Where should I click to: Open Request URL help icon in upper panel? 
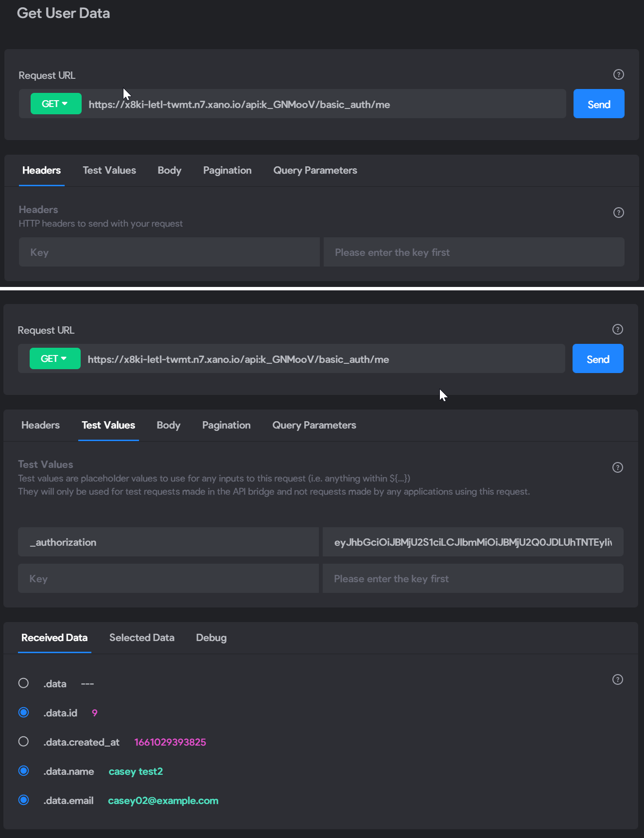pyautogui.click(x=618, y=74)
